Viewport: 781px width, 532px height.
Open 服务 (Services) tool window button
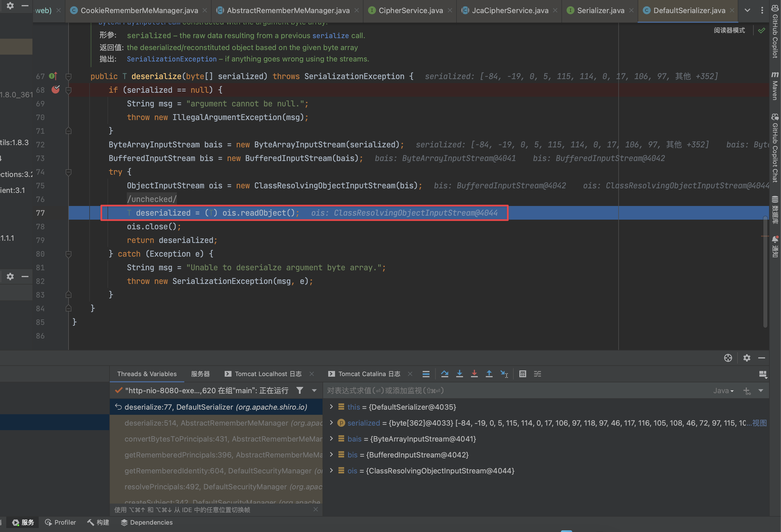coord(23,522)
